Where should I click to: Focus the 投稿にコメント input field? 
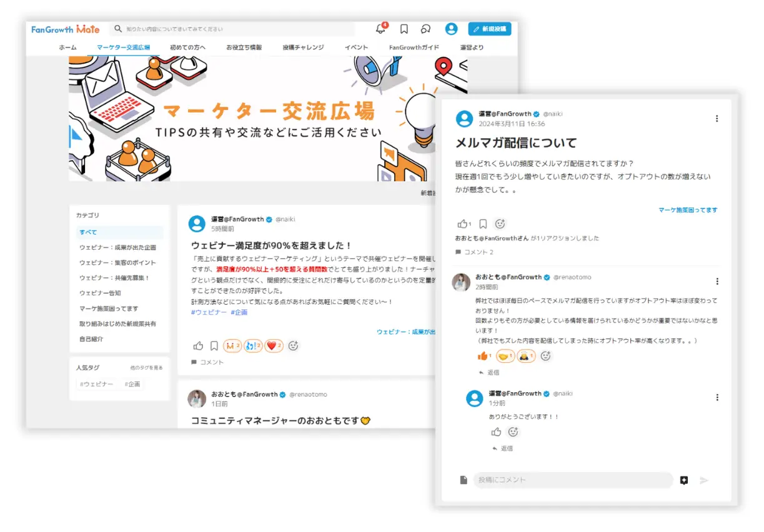click(x=573, y=480)
